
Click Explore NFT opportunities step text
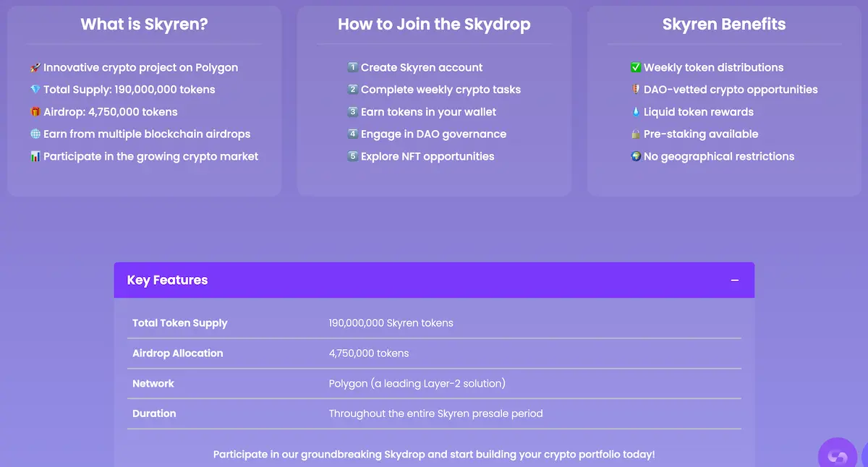tap(427, 156)
